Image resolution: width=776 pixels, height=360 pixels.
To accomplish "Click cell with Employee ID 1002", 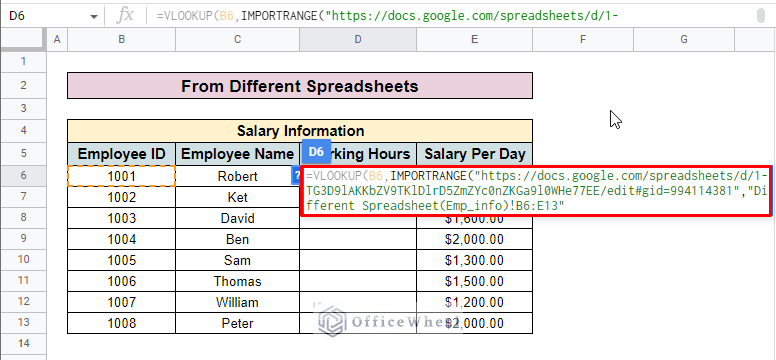I will (121, 197).
